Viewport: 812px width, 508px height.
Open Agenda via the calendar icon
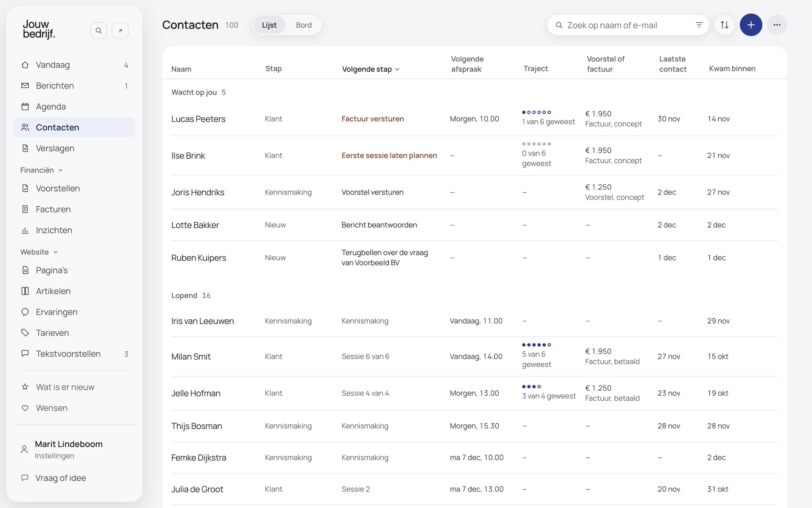point(25,106)
